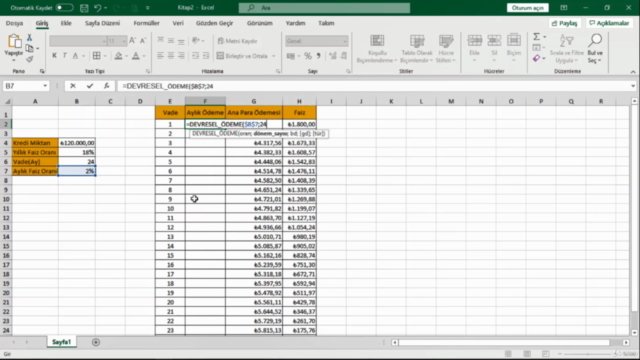
Task: Toggle Page Layout view in status bar
Action: point(527,354)
